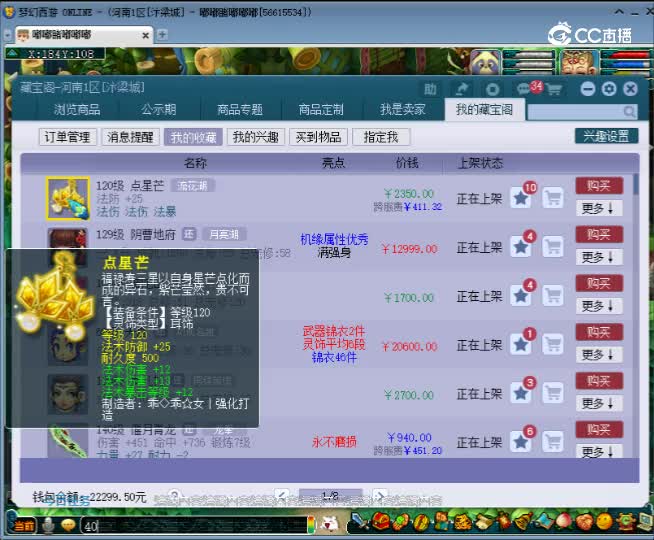Add the ¥1700.00 item to cart

tap(553, 295)
